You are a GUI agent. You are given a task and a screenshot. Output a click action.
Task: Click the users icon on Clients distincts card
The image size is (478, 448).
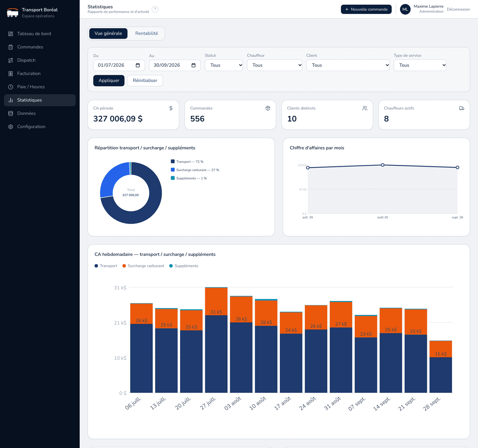pyautogui.click(x=365, y=108)
